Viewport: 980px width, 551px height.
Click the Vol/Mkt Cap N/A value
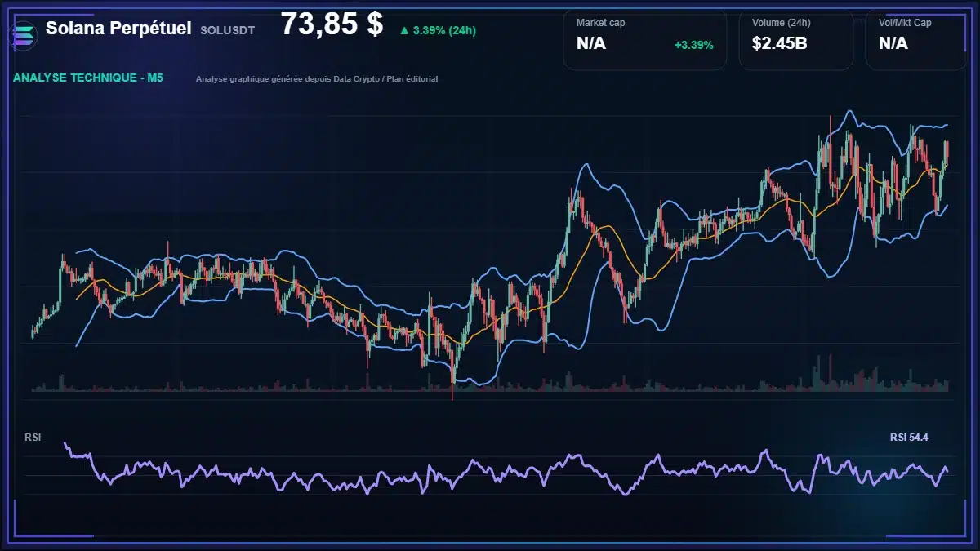(893, 44)
